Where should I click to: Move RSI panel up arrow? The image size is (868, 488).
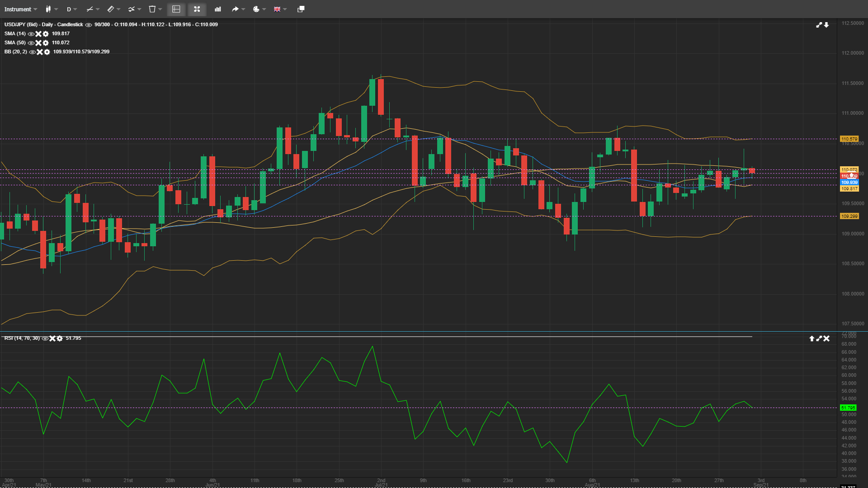tap(811, 338)
